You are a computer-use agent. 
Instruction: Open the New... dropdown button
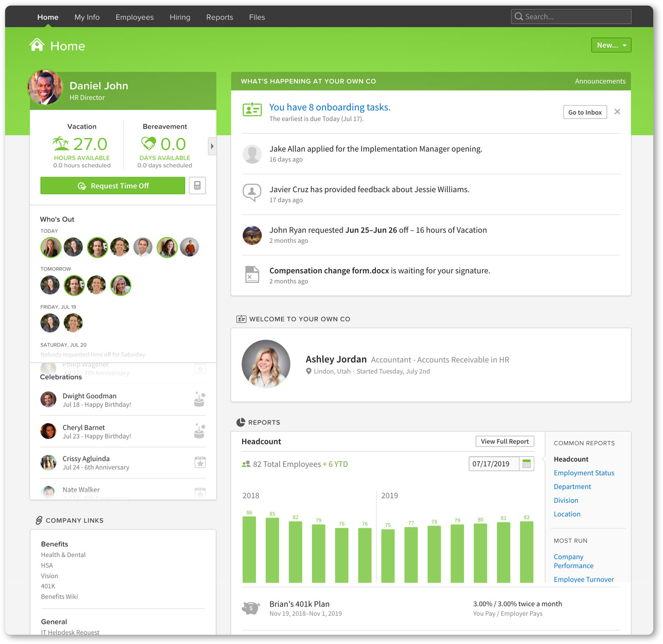pos(611,45)
